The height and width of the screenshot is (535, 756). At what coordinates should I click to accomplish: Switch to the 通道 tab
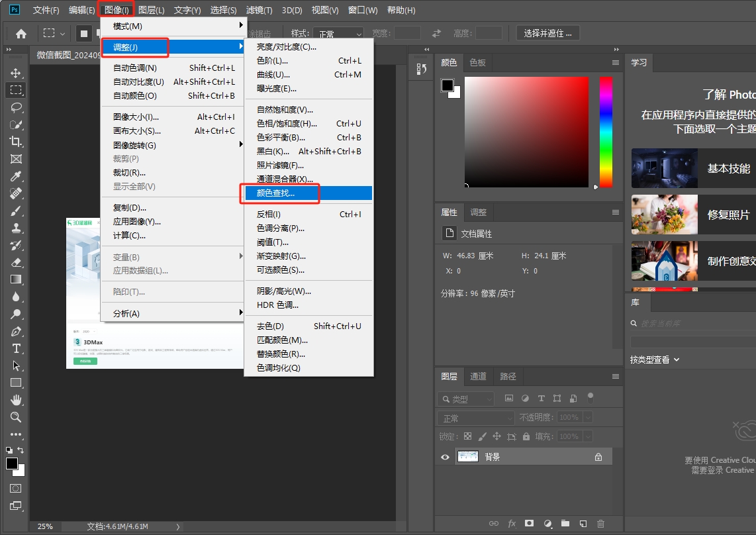(x=478, y=376)
